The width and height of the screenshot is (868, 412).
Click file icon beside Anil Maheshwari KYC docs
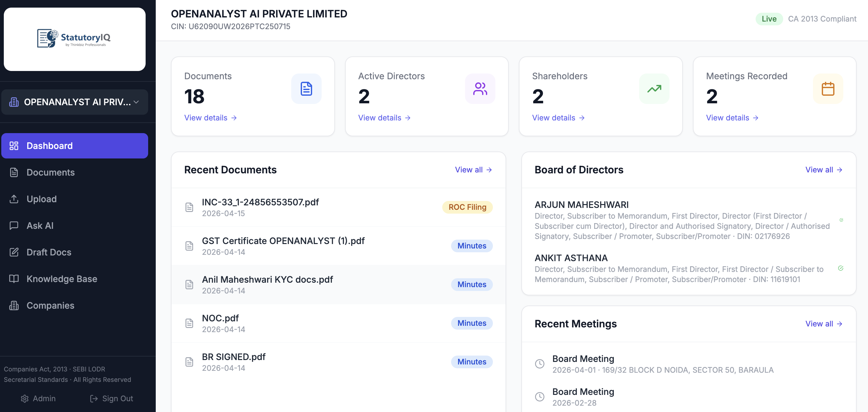click(x=189, y=285)
